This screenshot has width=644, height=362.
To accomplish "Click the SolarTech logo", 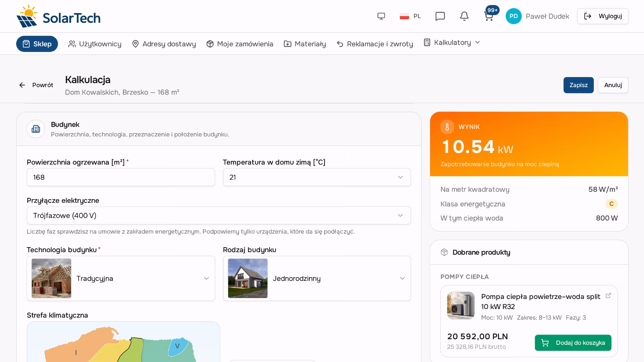I will coord(58,16).
